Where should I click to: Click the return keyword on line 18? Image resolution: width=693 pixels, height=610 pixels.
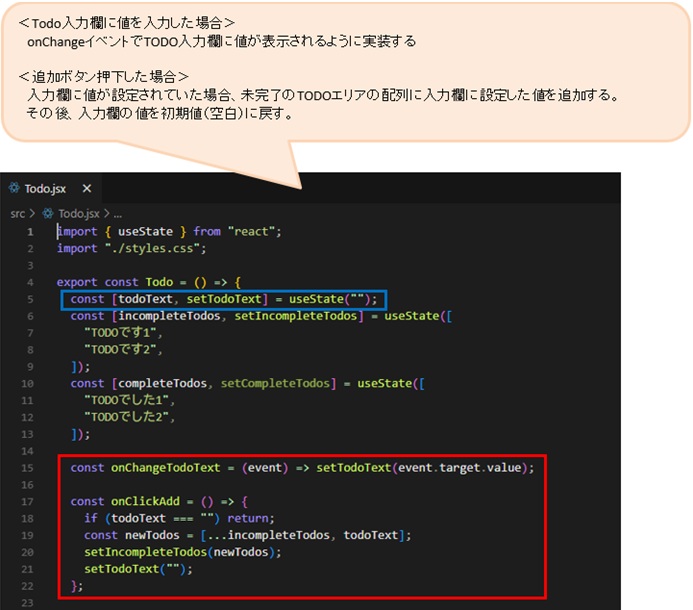coord(248,518)
